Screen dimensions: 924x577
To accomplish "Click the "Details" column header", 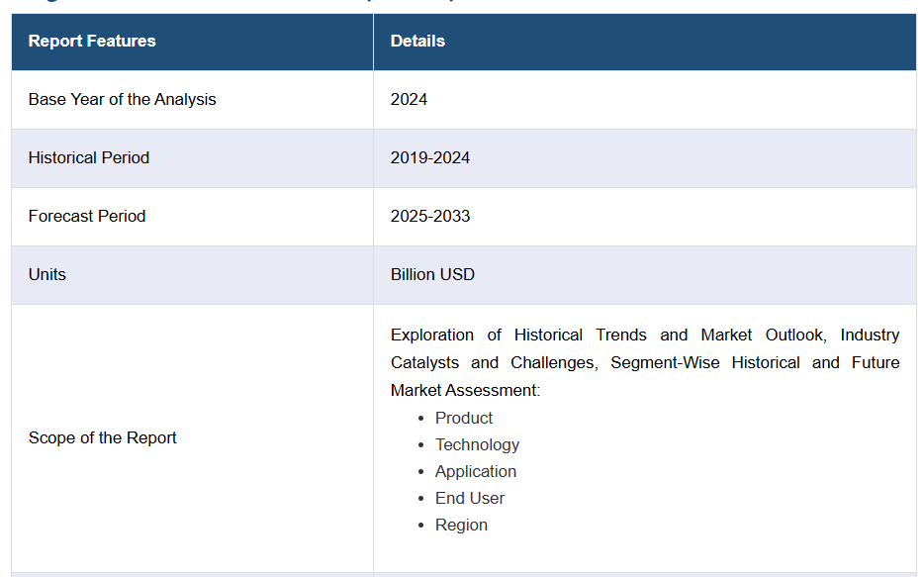I will (x=417, y=42).
